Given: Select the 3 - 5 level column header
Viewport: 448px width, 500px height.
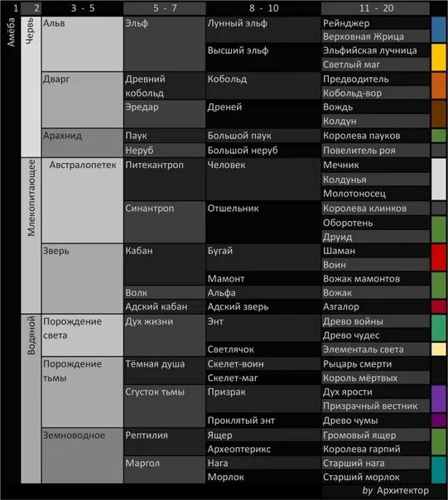Looking at the screenshot, I should [82, 8].
